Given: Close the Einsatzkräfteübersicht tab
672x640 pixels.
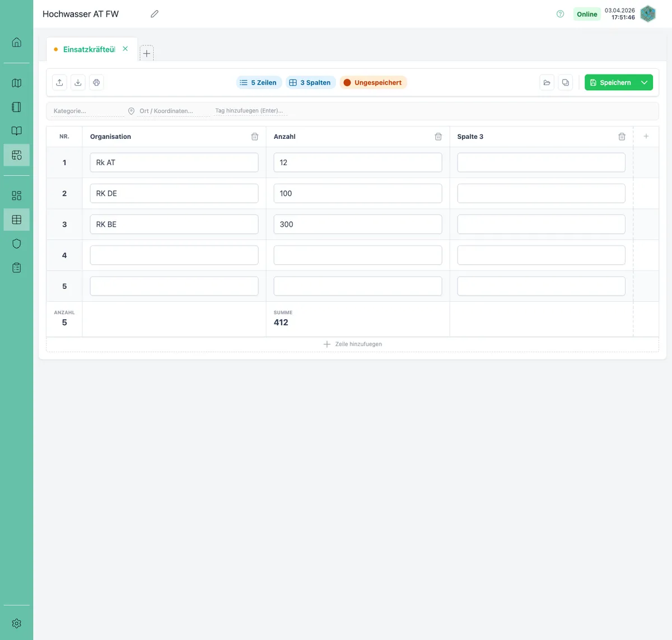Looking at the screenshot, I should pyautogui.click(x=125, y=49).
